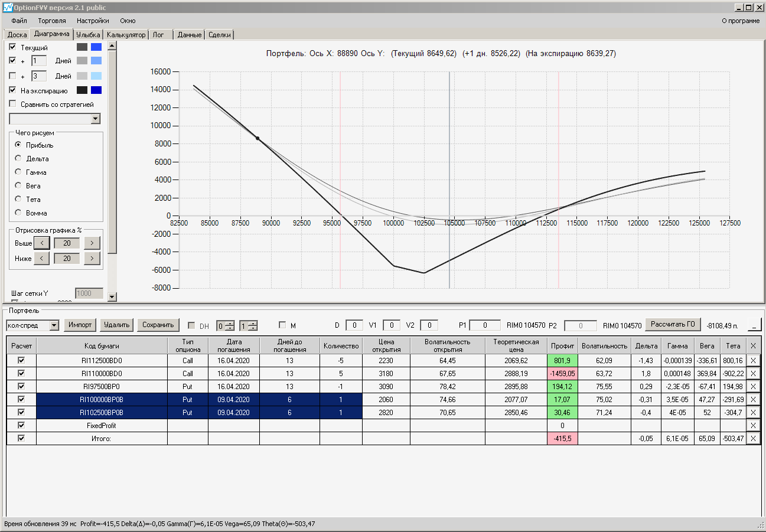The width and height of the screenshot is (766, 532).
Task: Tick the M checkbox in the portfolio bar
Action: 282,325
